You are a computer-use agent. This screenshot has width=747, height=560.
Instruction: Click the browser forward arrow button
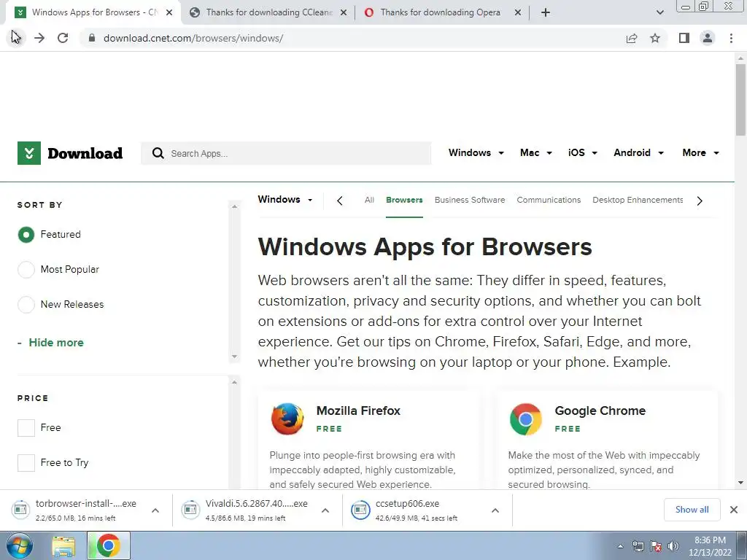point(39,38)
